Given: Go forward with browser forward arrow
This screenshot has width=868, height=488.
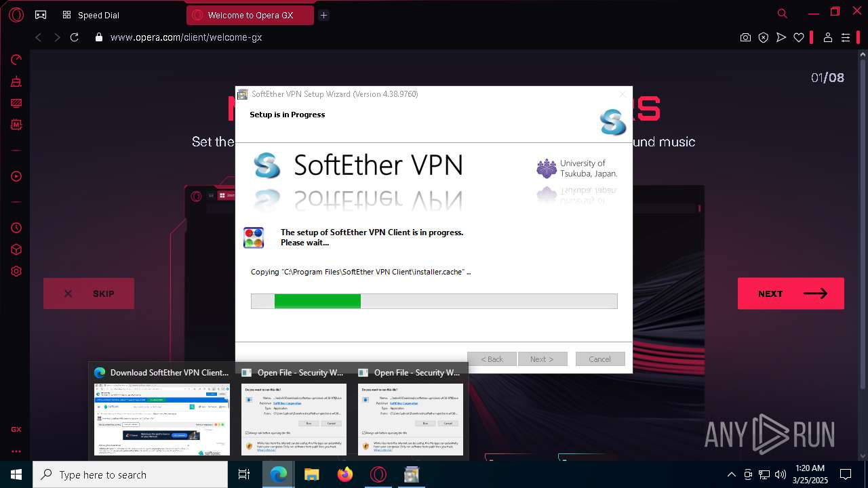Looking at the screenshot, I should click(x=57, y=37).
